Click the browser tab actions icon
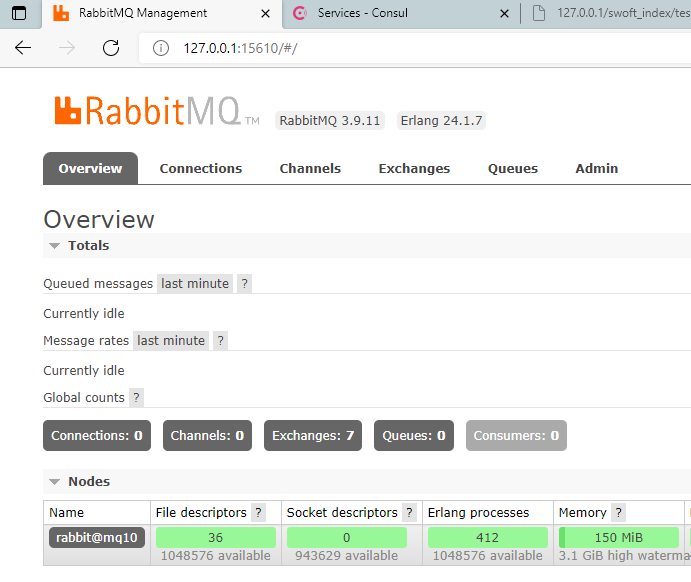 click(x=19, y=13)
